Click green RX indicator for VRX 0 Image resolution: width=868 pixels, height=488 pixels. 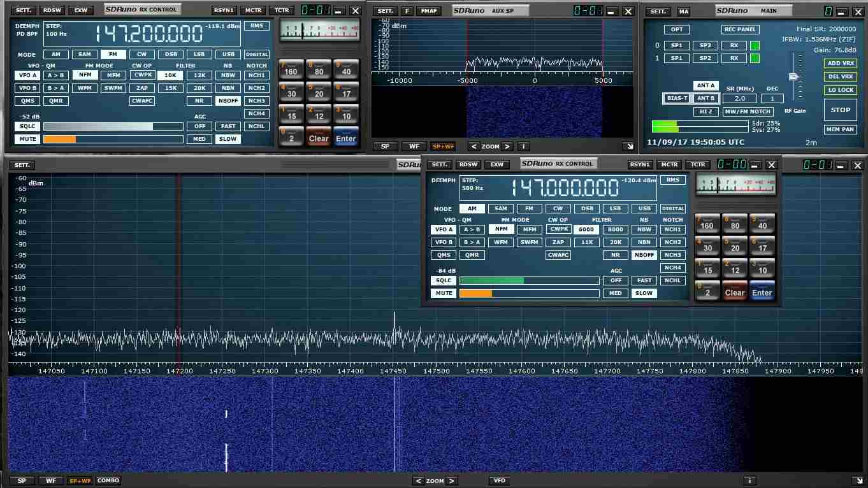click(x=755, y=45)
